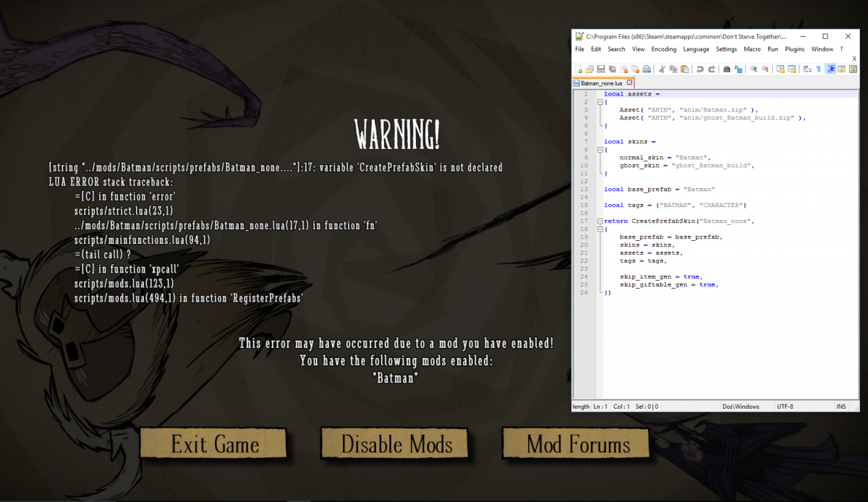The width and height of the screenshot is (868, 502).
Task: Click the Exit Game button
Action: [215, 443]
